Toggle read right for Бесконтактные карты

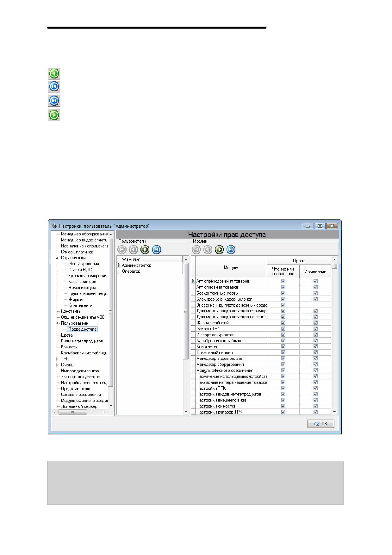pos(283,293)
